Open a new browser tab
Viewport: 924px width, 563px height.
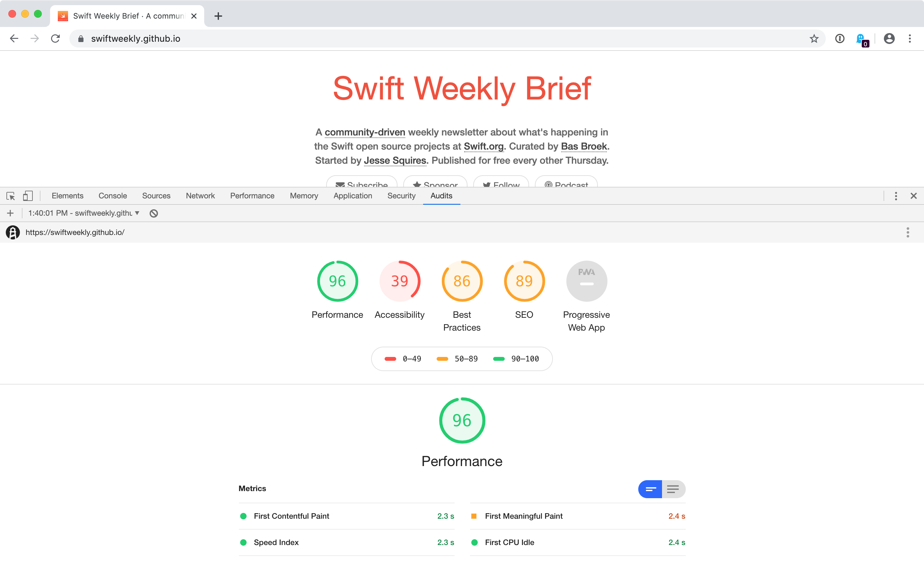click(x=218, y=16)
